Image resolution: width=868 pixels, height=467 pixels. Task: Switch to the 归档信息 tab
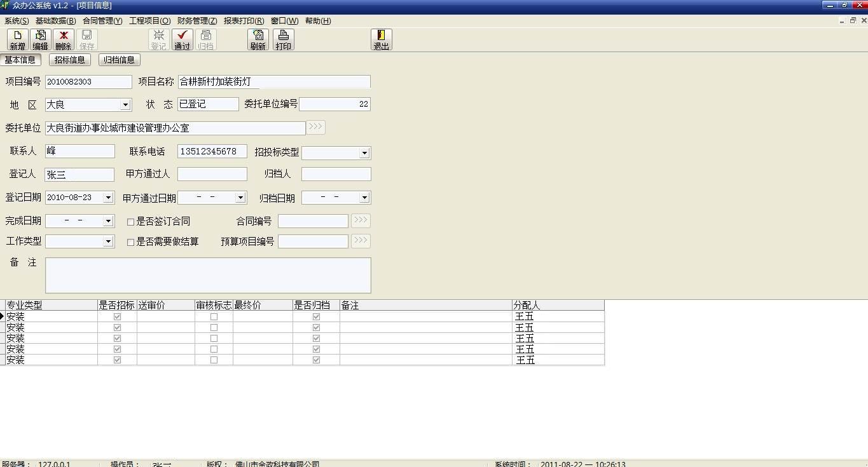click(119, 60)
